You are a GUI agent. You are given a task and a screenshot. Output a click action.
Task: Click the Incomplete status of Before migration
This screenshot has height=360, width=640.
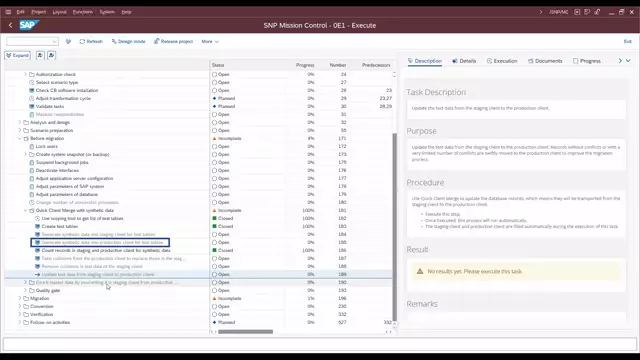tap(227, 138)
